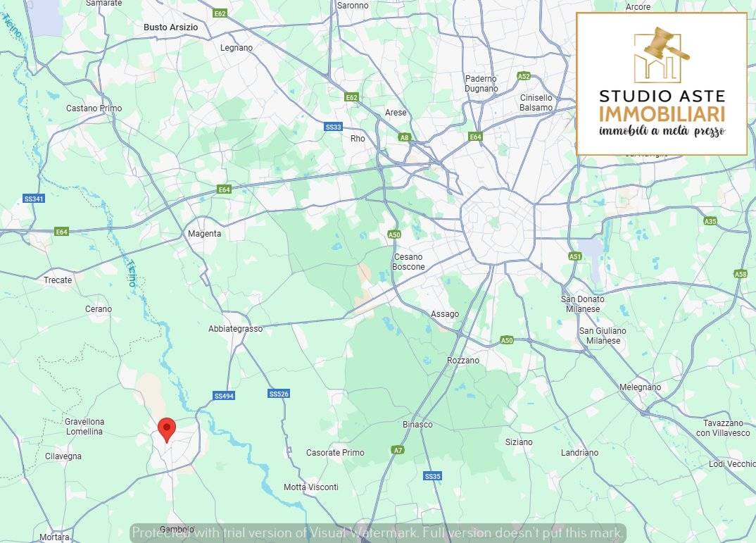Select the SS341 road shield

point(34,199)
